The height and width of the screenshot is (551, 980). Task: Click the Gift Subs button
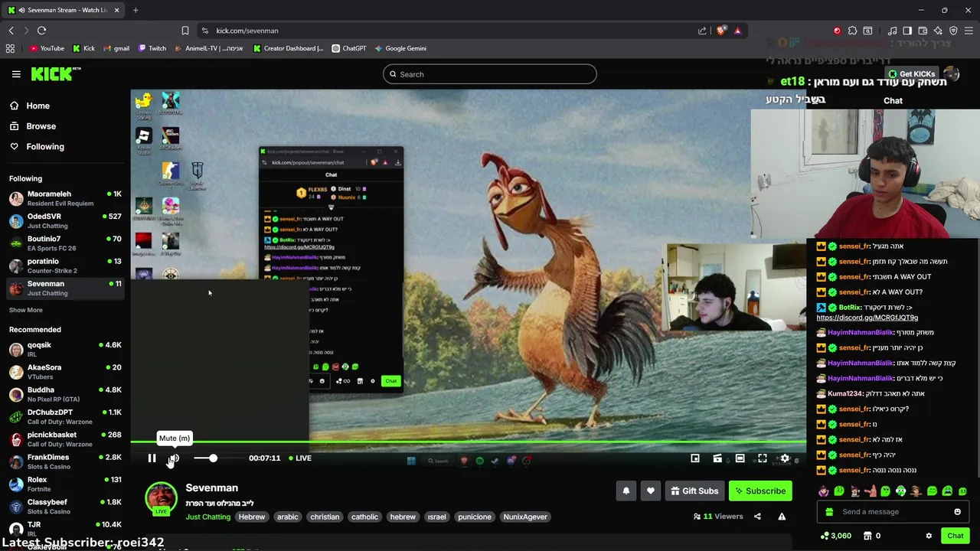[694, 491]
